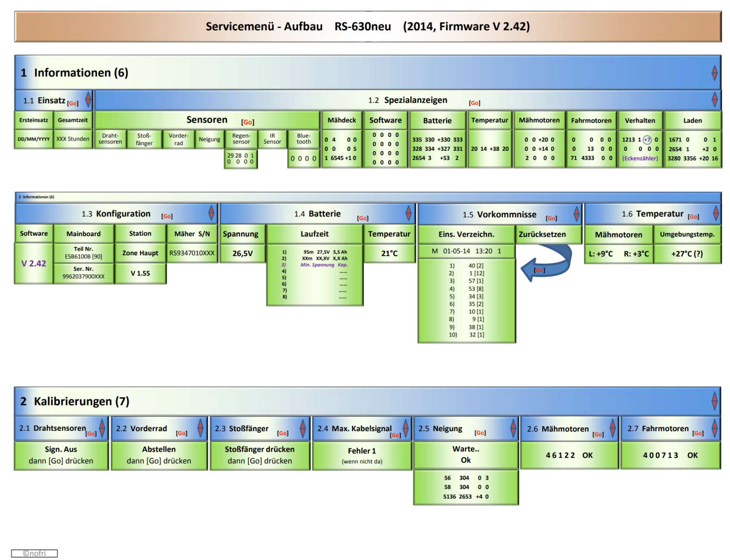Click red arrows beside 1.1 Einsatz
The height and width of the screenshot is (560, 730).
(x=88, y=100)
